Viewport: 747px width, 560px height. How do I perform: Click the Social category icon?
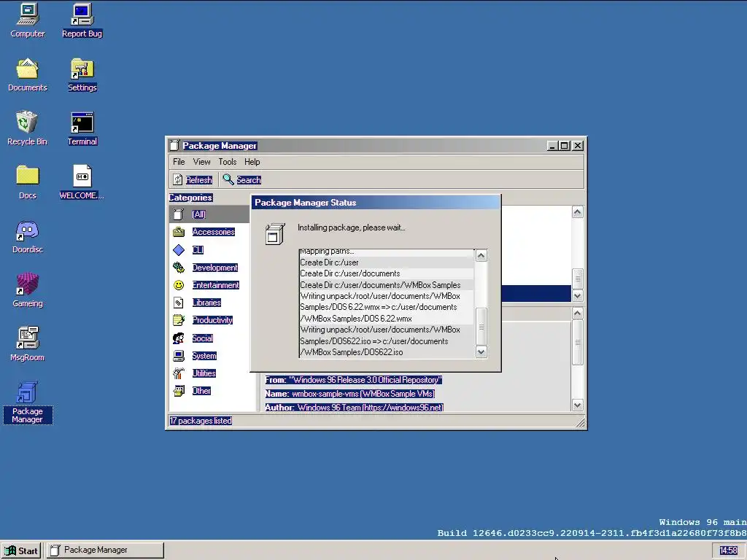click(x=179, y=338)
